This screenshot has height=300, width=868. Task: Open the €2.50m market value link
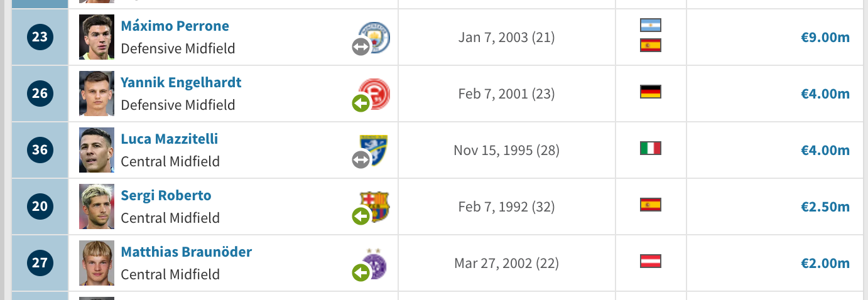click(825, 206)
